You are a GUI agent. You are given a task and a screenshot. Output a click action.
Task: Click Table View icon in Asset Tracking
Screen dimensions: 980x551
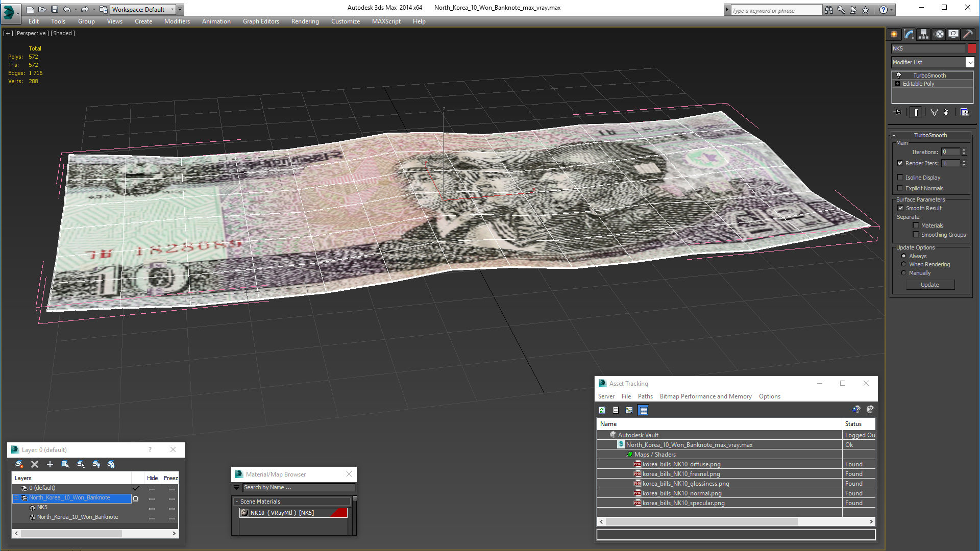[643, 410]
